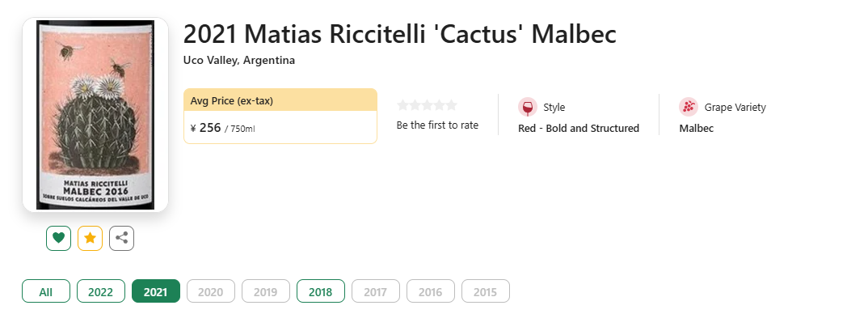Open the Malbec grape variety link
This screenshot has width=868, height=314.
coord(697,129)
